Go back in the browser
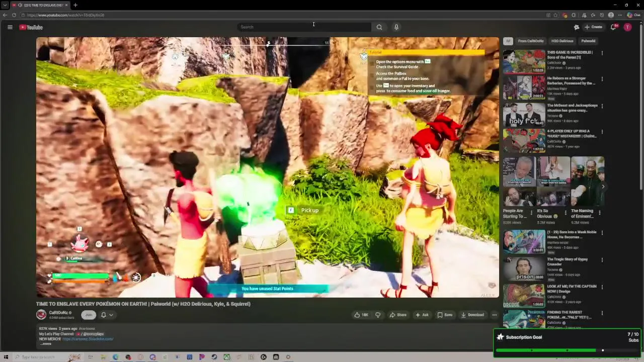 pos(5,15)
